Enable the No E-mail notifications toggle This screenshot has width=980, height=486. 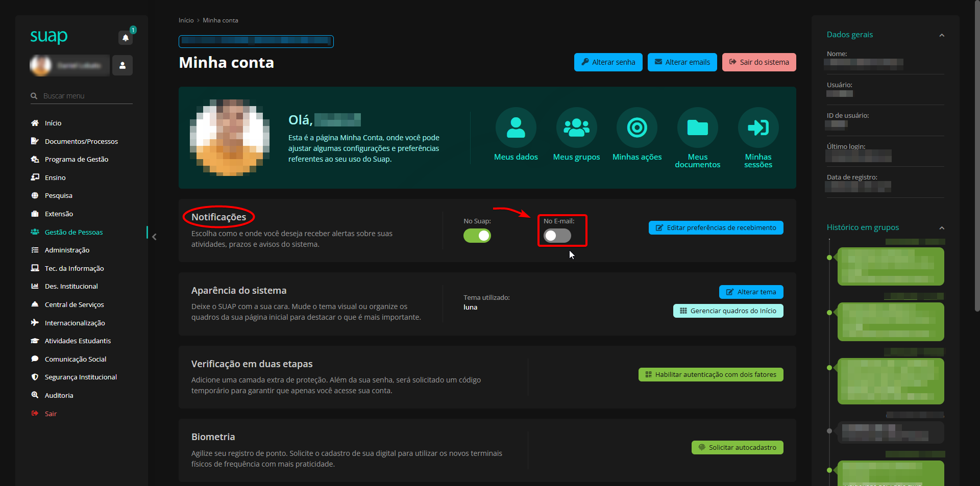557,236
